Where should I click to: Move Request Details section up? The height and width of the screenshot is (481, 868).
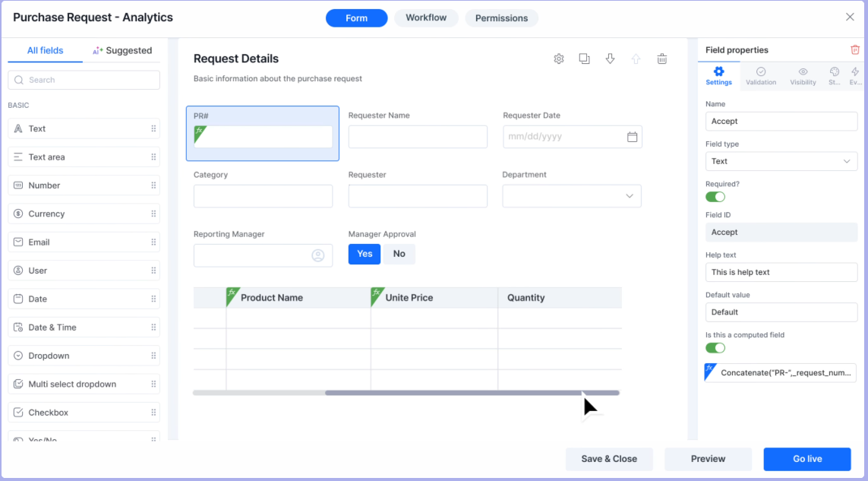tap(636, 59)
